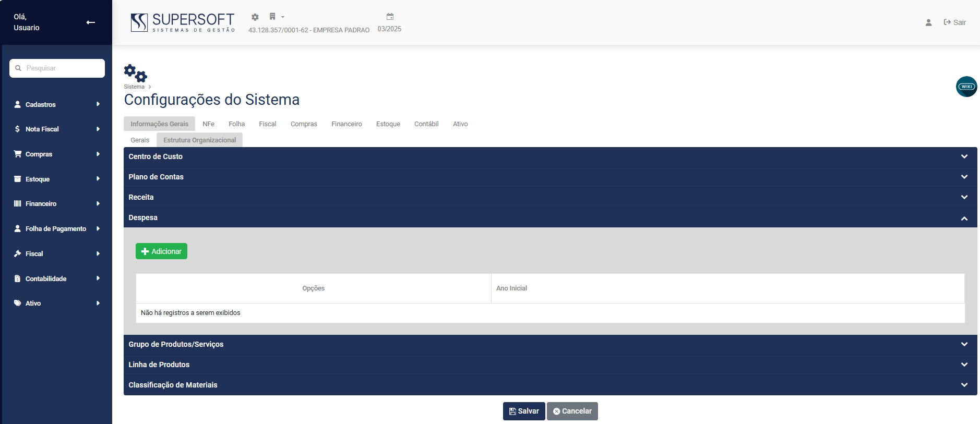This screenshot has height=424, width=980.
Task: Expand Classificação de Materiais chevron
Action: pyautogui.click(x=964, y=385)
